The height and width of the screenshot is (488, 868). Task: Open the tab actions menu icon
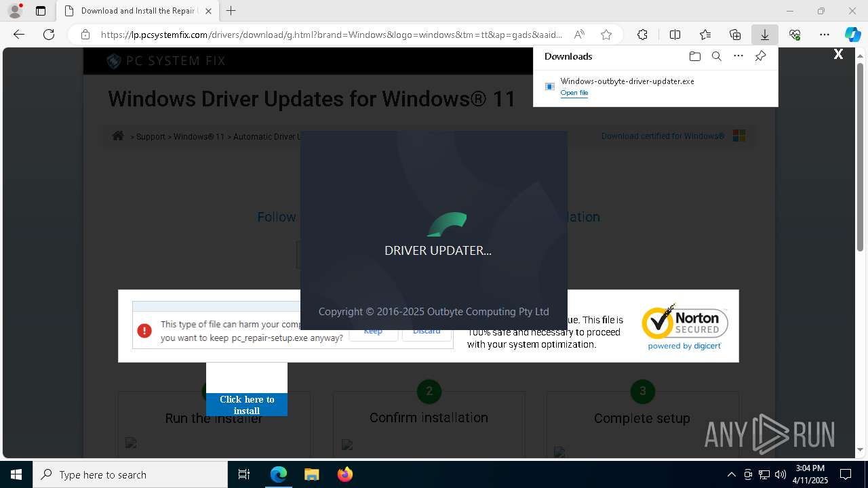(x=41, y=11)
